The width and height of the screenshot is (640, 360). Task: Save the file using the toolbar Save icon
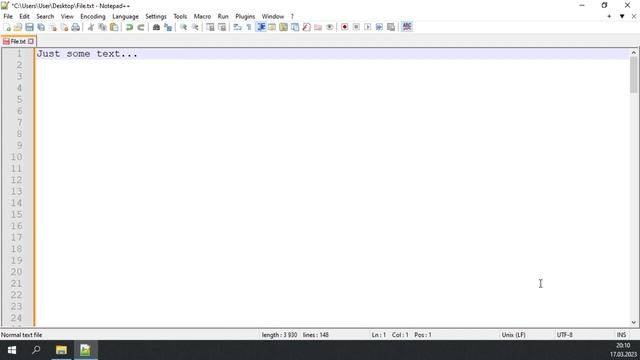tap(29, 27)
